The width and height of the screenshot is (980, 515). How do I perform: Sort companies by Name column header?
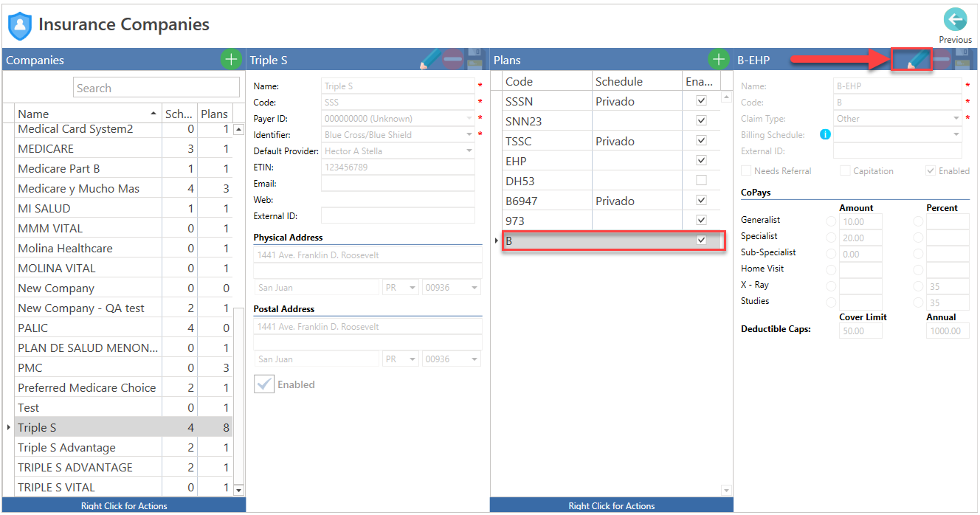pyautogui.click(x=87, y=114)
